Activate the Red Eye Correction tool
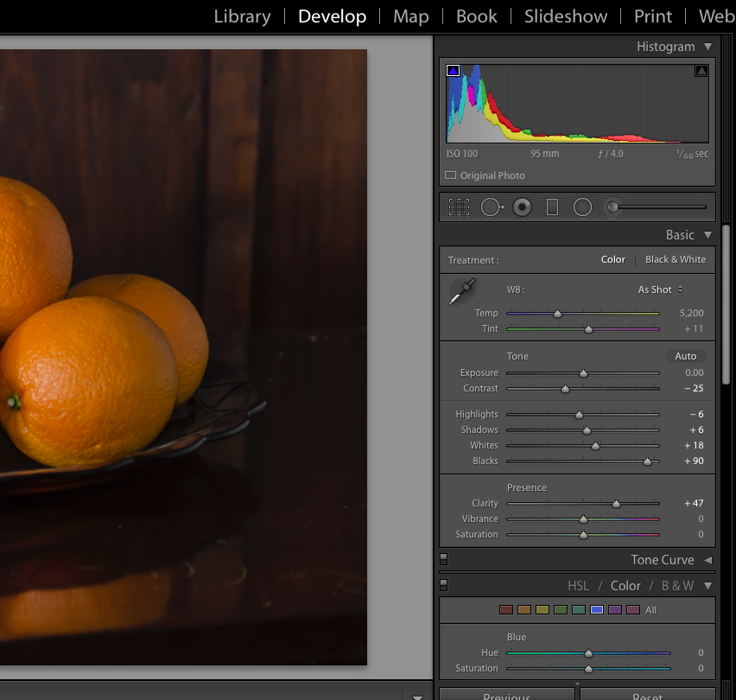This screenshot has height=700, width=736. [x=522, y=207]
